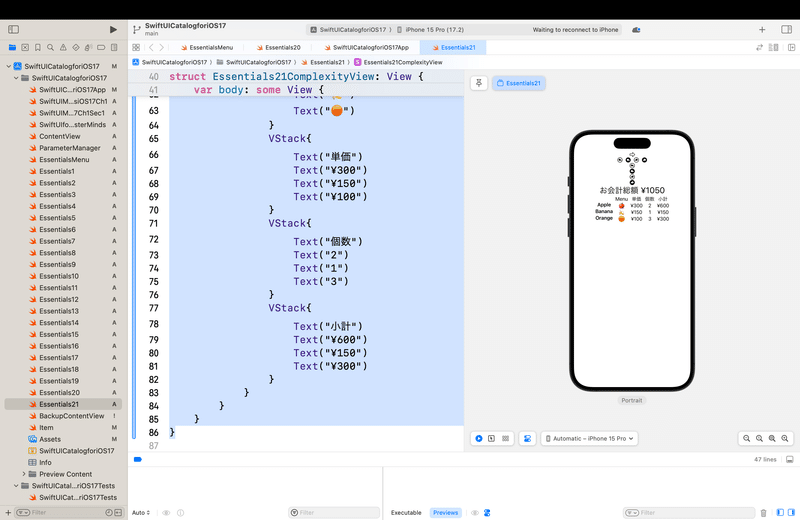This screenshot has height=520, width=800.
Task: Select Essentials10 file in navigator
Action: pyautogui.click(x=59, y=276)
